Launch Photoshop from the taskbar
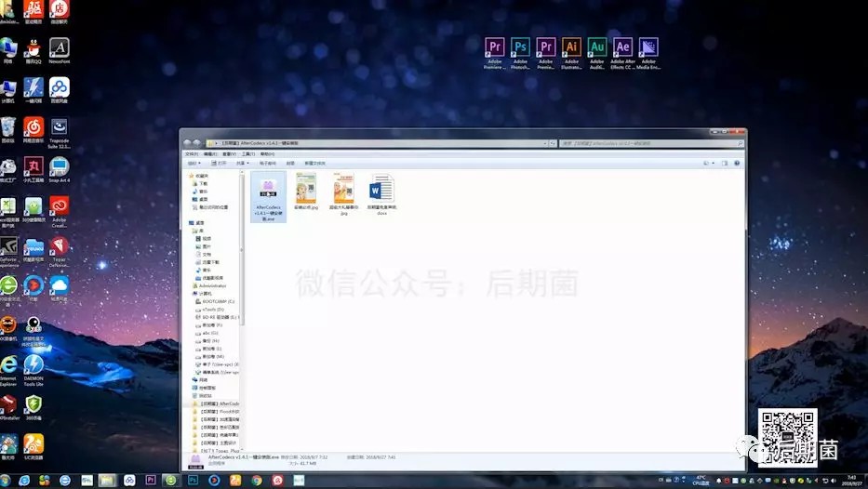The height and width of the screenshot is (489, 868). (x=193, y=480)
